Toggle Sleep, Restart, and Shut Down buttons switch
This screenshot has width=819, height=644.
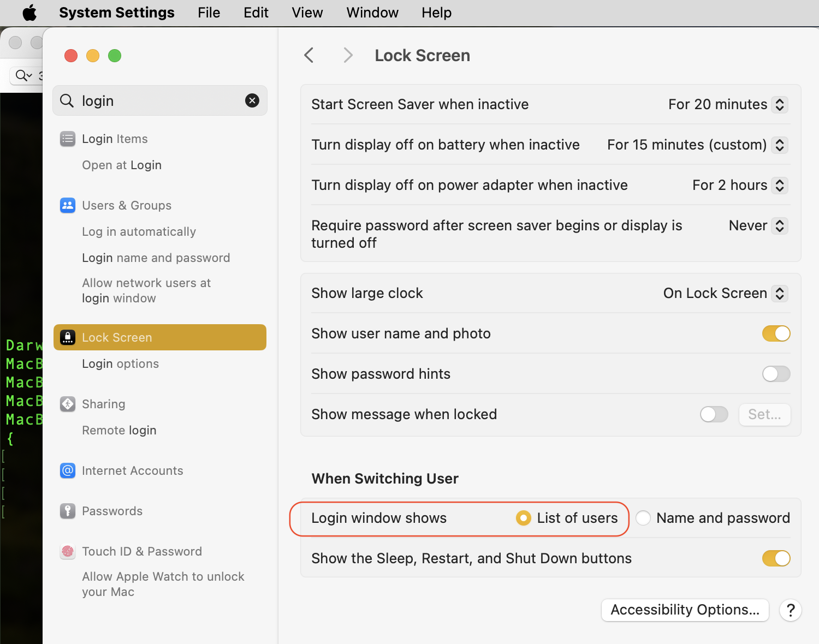[x=776, y=558]
